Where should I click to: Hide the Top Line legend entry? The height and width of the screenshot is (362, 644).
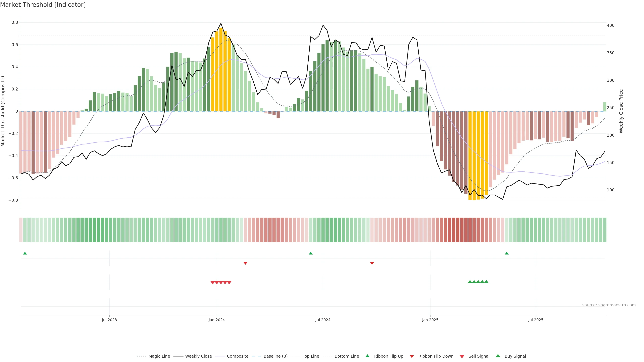coord(311,356)
